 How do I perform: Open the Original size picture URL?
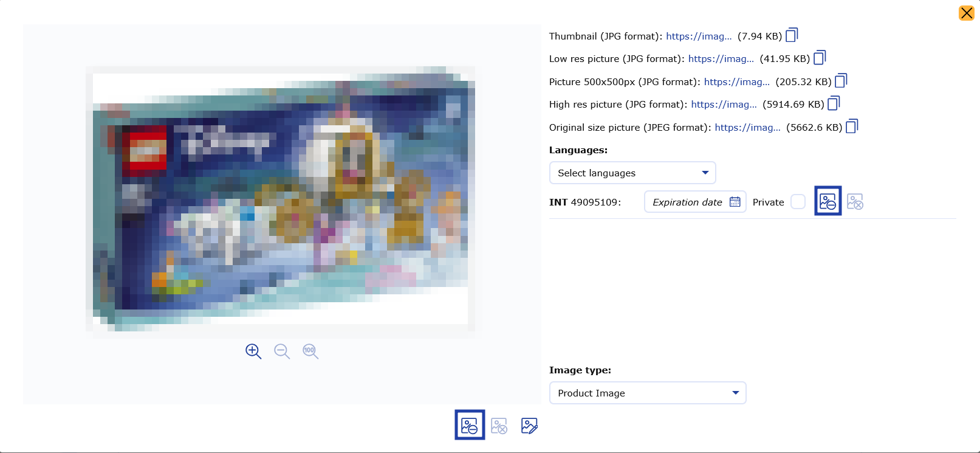pos(748,128)
